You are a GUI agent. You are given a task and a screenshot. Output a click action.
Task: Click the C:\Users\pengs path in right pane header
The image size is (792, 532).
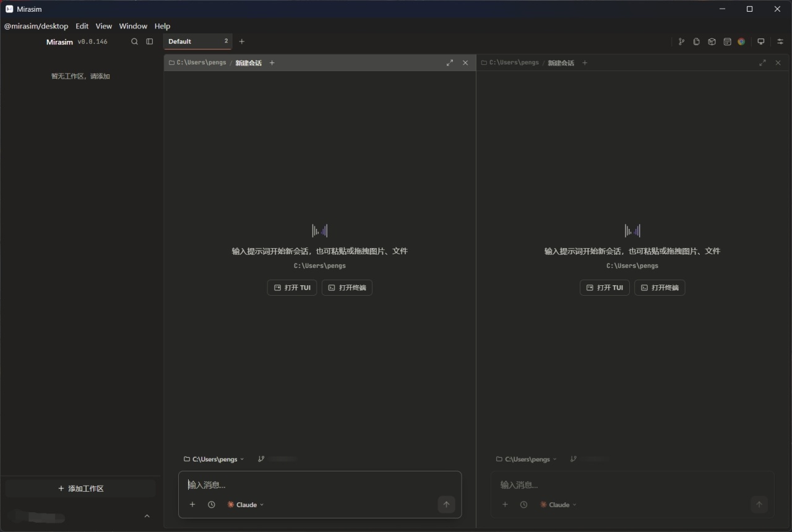514,62
